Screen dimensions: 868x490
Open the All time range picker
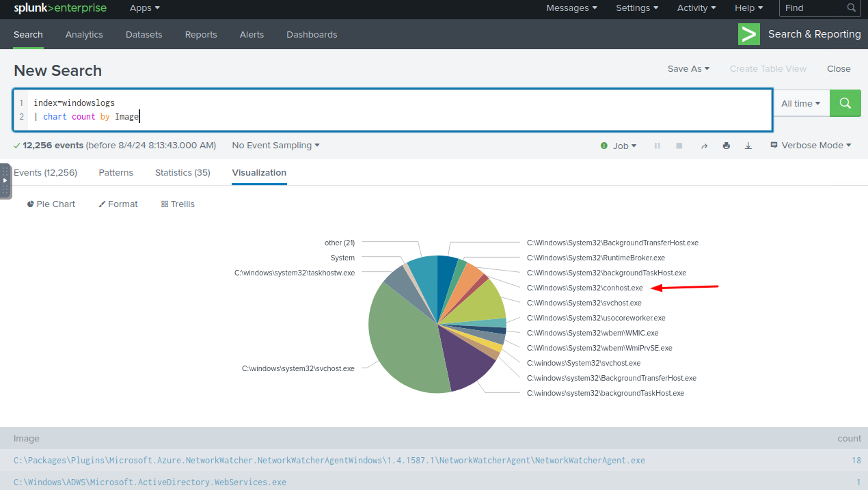800,103
